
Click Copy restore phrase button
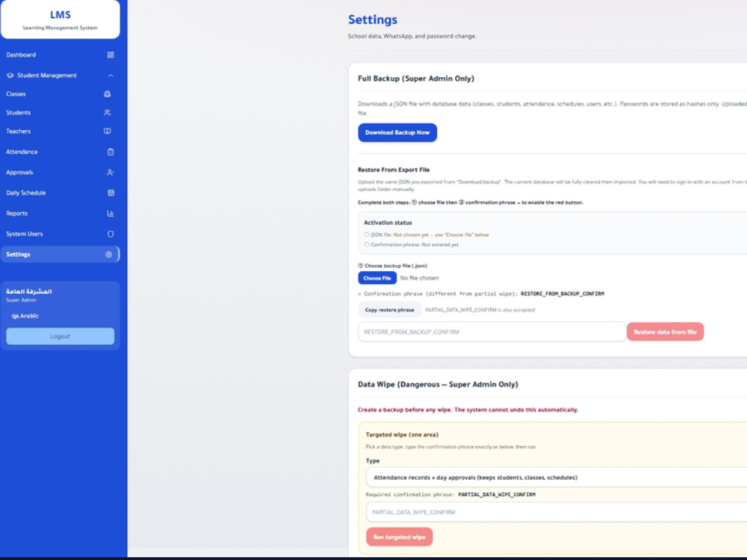(x=389, y=310)
